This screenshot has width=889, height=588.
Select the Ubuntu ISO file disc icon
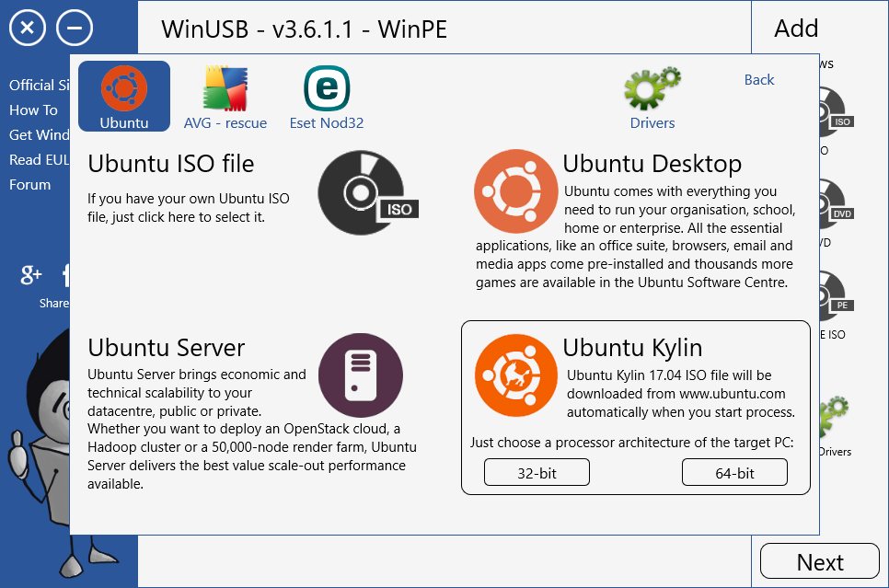(366, 190)
